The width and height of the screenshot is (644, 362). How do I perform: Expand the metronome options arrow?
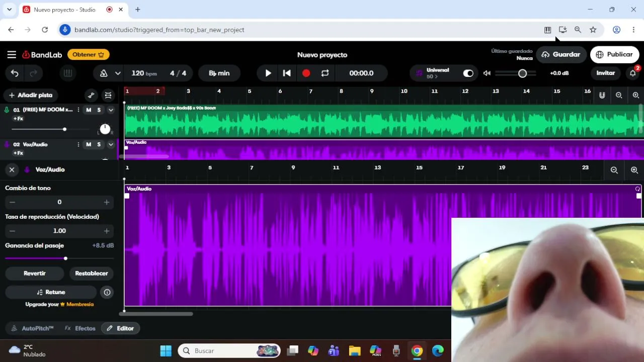(x=118, y=73)
